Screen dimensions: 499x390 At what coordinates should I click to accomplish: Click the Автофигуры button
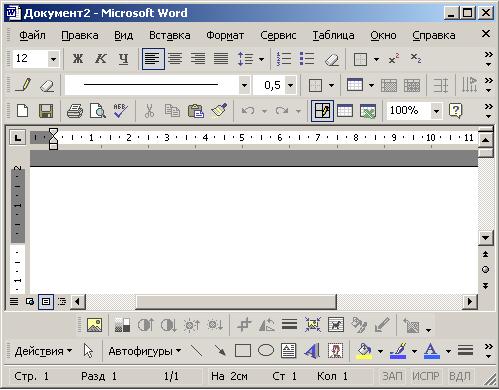(144, 351)
